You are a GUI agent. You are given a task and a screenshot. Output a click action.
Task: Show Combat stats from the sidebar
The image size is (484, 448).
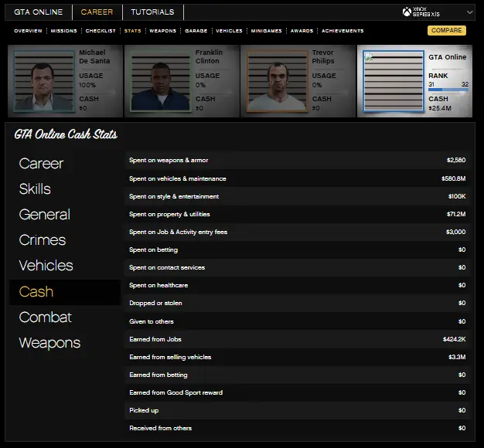[45, 317]
